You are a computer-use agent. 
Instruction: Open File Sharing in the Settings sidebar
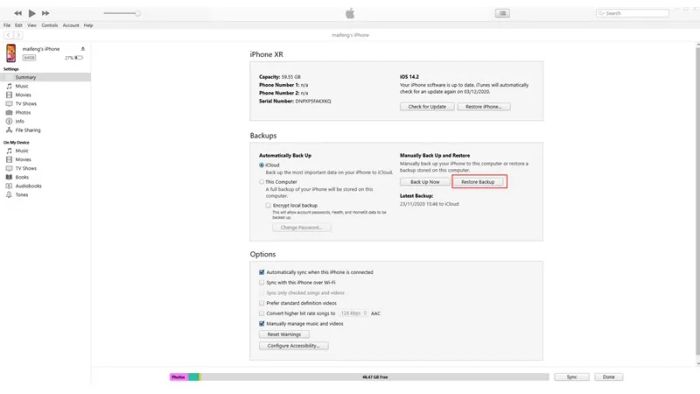28,130
